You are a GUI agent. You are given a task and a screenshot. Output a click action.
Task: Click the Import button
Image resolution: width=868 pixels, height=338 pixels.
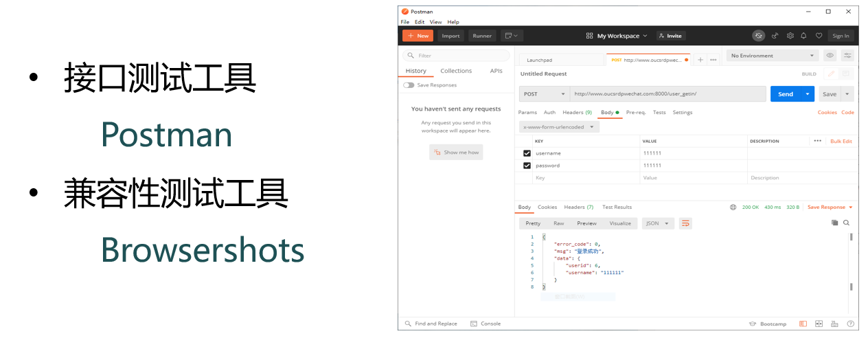[x=450, y=36]
